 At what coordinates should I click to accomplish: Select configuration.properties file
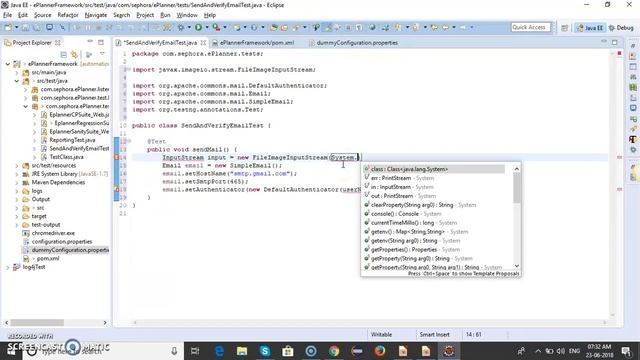pyautogui.click(x=62, y=242)
